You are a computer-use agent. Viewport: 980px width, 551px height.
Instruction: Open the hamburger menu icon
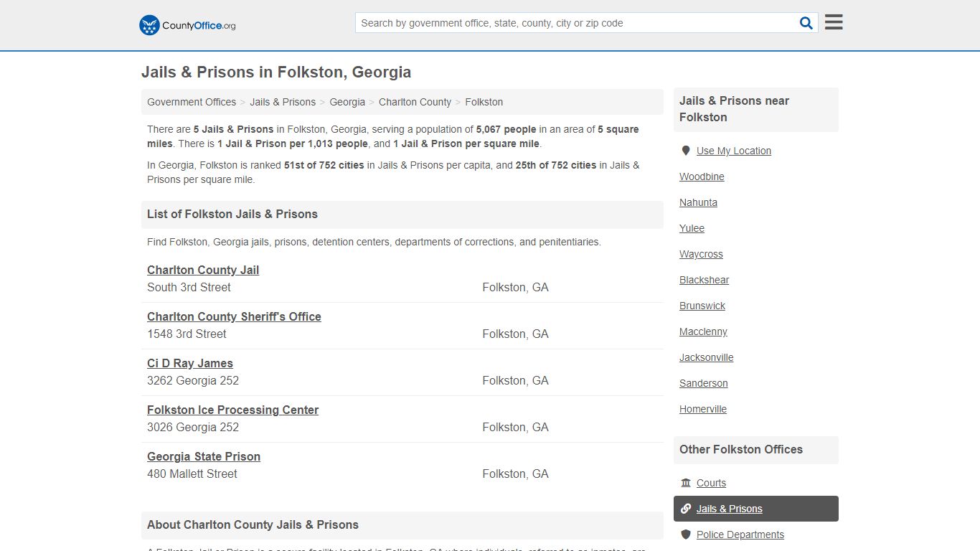[834, 22]
